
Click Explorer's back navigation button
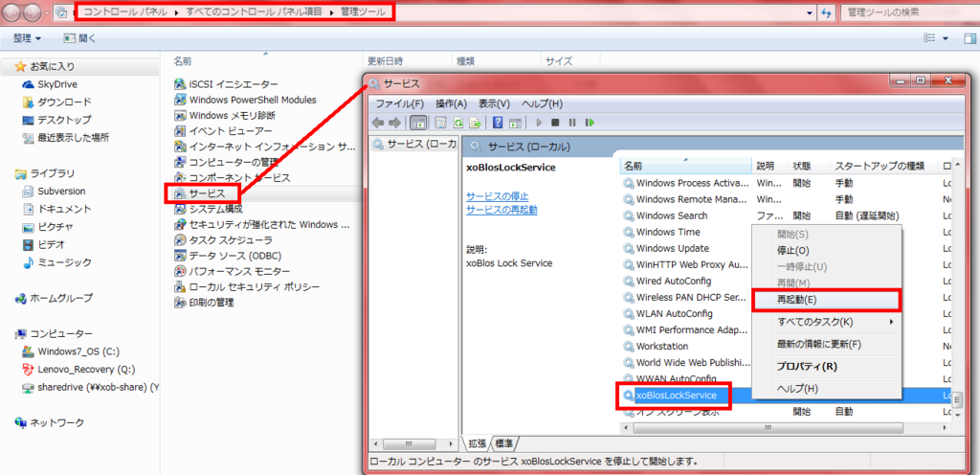point(13,11)
